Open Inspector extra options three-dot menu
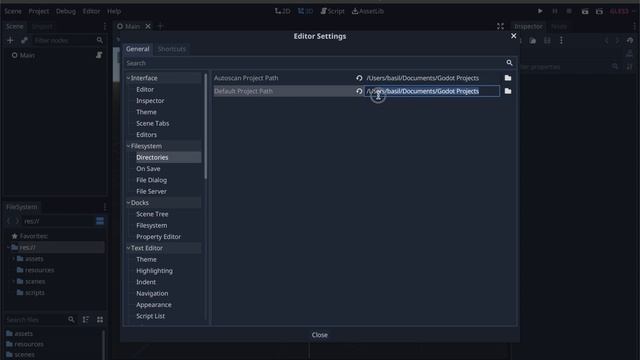640x360 pixels. click(x=561, y=40)
